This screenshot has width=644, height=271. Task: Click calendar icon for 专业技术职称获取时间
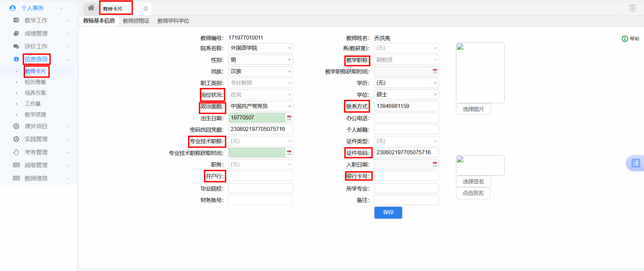click(289, 153)
